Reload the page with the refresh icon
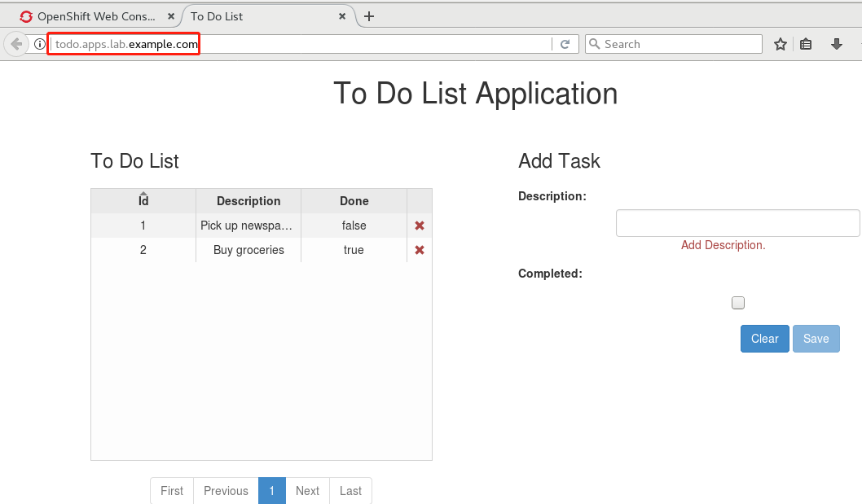 point(565,44)
